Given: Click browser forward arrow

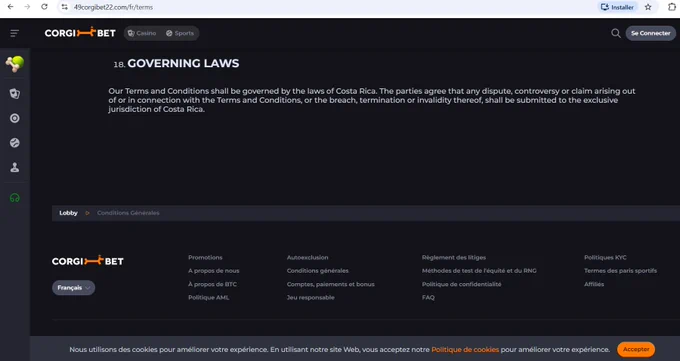Looking at the screenshot, I should coord(27,7).
